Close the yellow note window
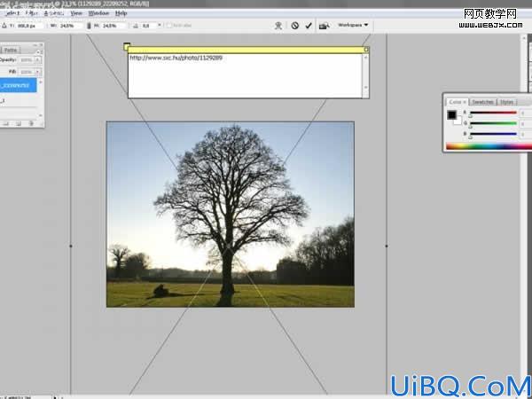Screen dimensions: 532x399 click(366, 50)
